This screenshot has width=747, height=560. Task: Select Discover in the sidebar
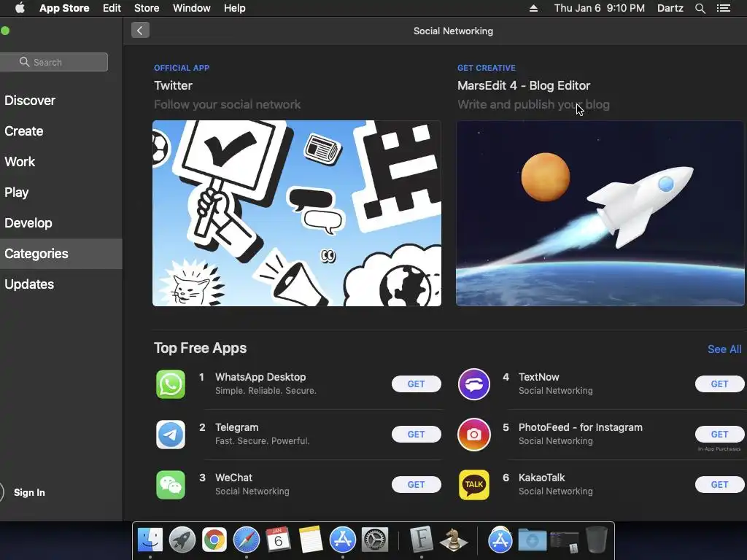tap(61, 101)
